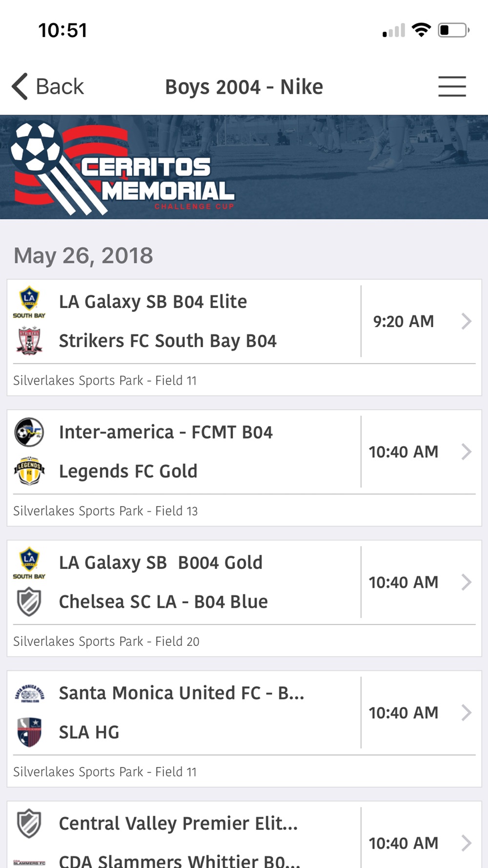
Task: Tap the LA Galaxy South Bay logo in first match
Action: tap(29, 302)
